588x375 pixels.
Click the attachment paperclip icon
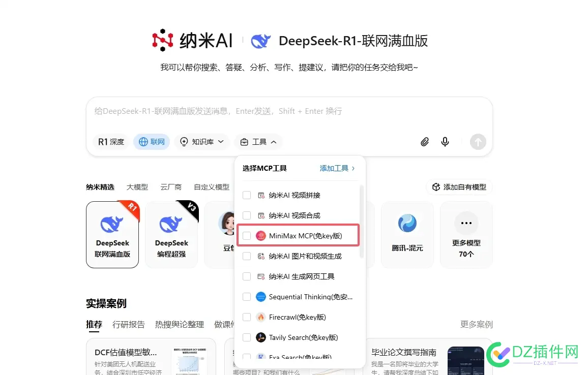tap(425, 142)
